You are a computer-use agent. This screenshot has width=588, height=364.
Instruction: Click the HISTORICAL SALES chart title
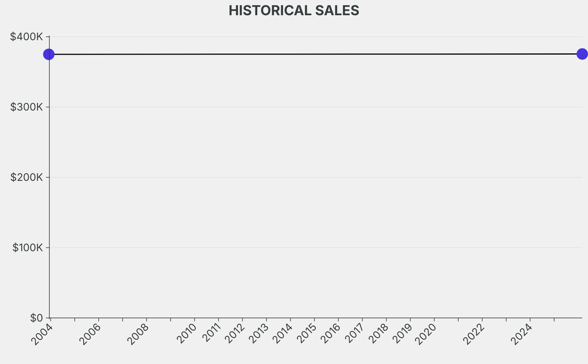pyautogui.click(x=293, y=10)
